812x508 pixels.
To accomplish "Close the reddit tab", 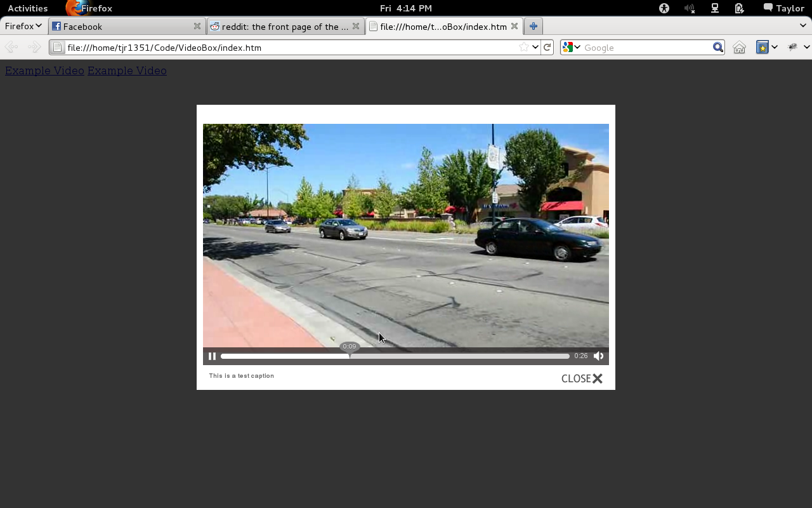I will click(x=356, y=27).
